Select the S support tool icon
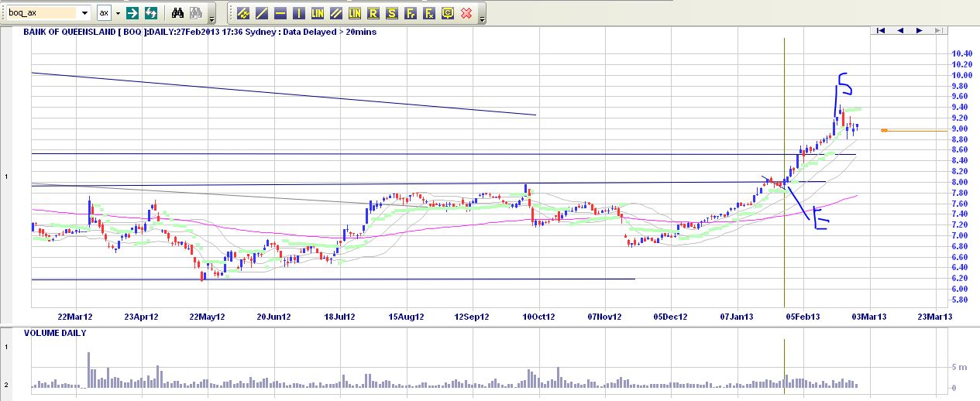 coord(392,13)
